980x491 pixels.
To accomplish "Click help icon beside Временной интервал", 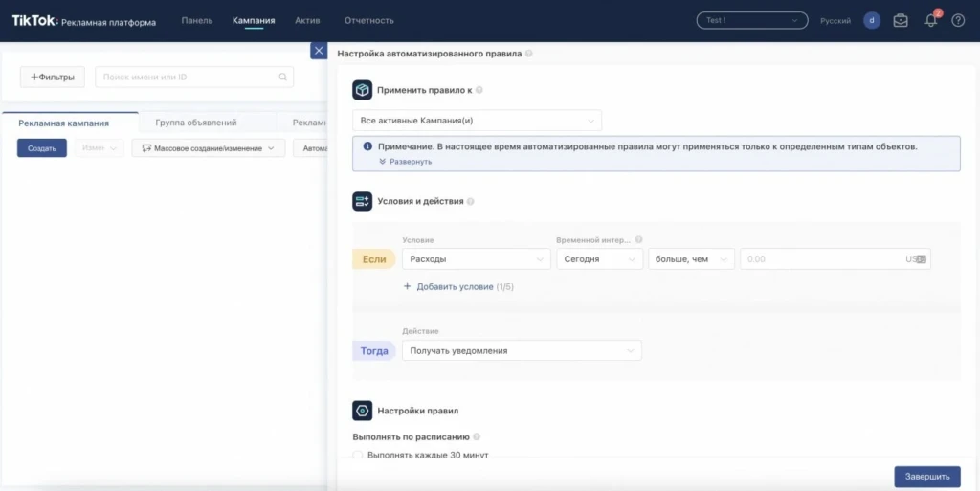I will [638, 240].
